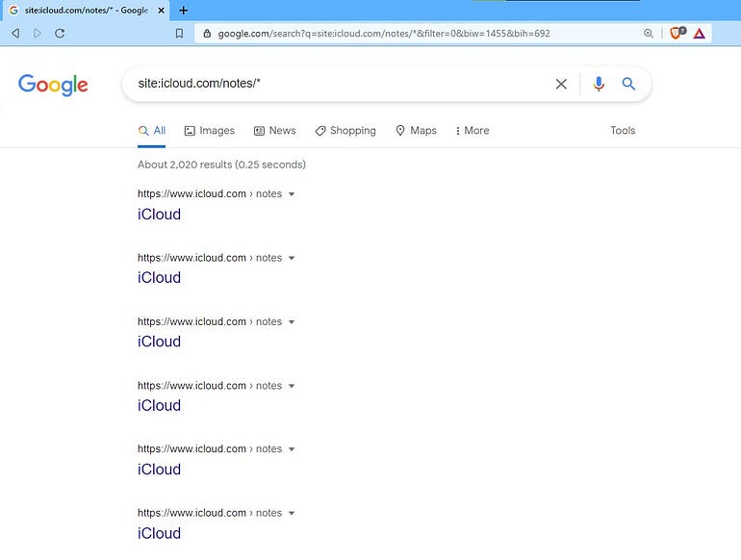741x560 pixels.
Task: Bookmark this page with bookmark icon
Action: click(179, 33)
